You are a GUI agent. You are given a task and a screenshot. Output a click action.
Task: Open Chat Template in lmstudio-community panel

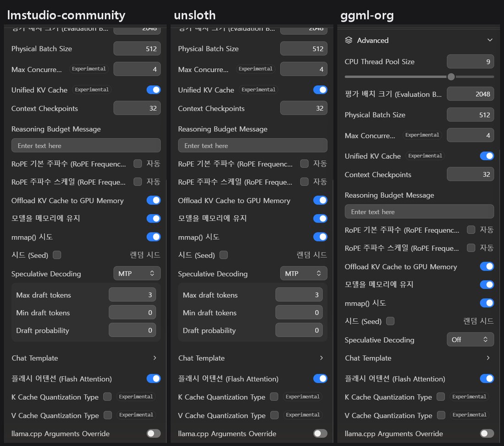pyautogui.click(x=86, y=358)
